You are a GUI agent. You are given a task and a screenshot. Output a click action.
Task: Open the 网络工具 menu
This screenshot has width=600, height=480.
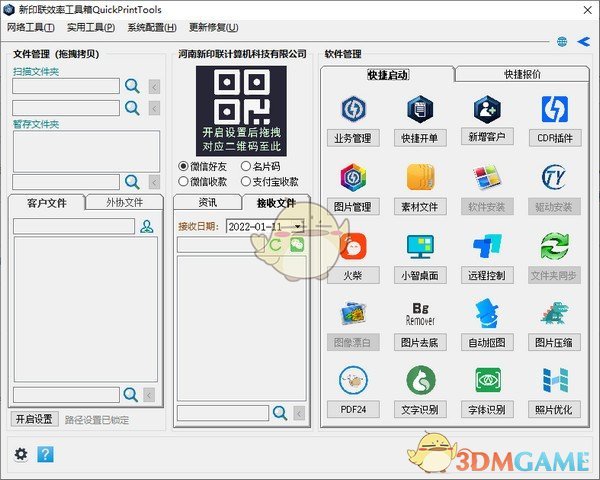[31, 28]
